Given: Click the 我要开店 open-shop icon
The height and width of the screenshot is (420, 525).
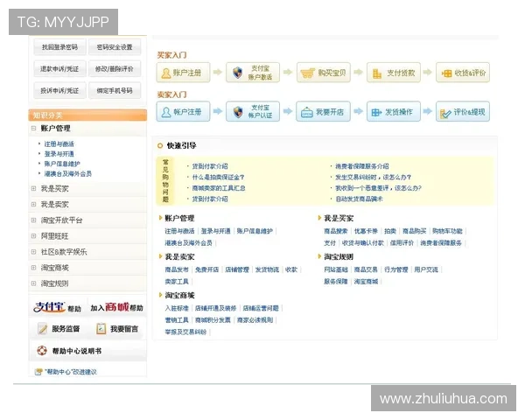Looking at the screenshot, I should point(307,113).
